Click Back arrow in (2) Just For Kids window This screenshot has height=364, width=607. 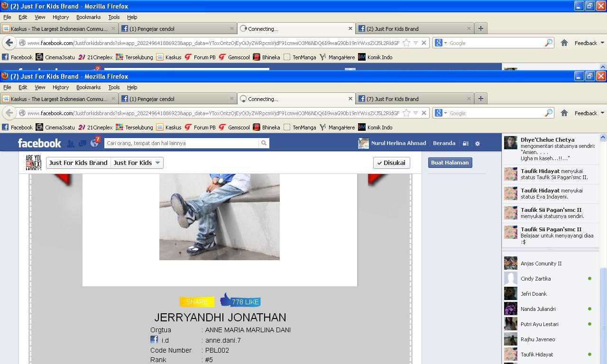[x=9, y=43]
